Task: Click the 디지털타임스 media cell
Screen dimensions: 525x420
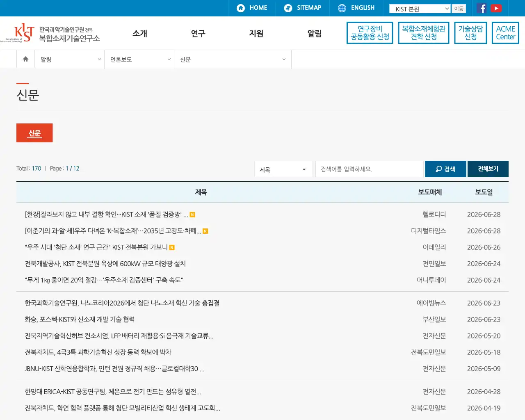Action: tap(429, 231)
